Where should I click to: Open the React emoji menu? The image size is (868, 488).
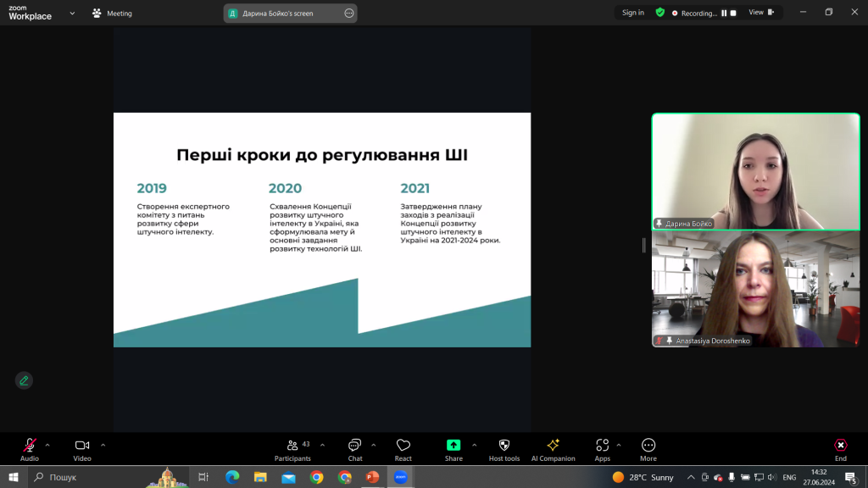(403, 450)
